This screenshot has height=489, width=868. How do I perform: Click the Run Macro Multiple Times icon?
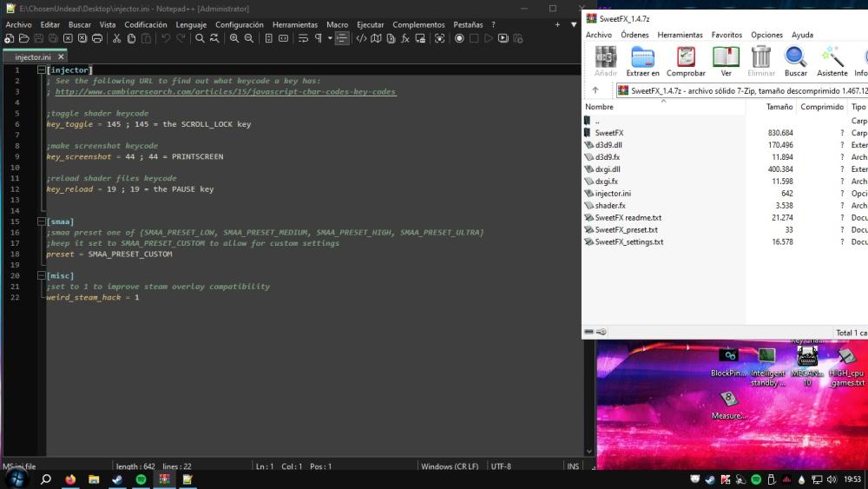click(503, 39)
